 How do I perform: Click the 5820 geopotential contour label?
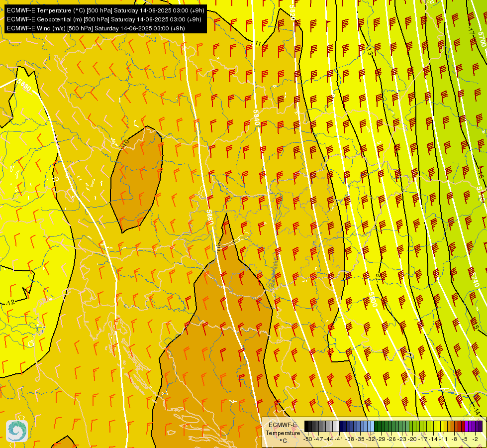292,12
